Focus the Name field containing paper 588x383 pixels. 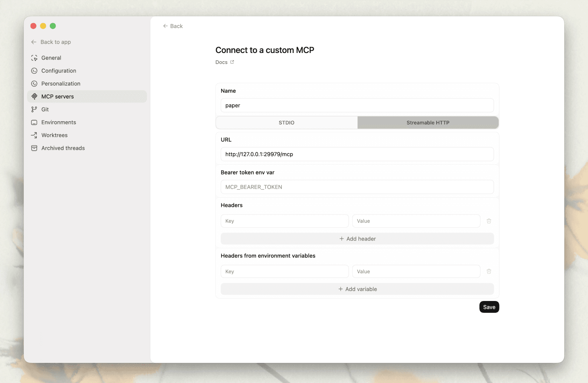point(357,105)
